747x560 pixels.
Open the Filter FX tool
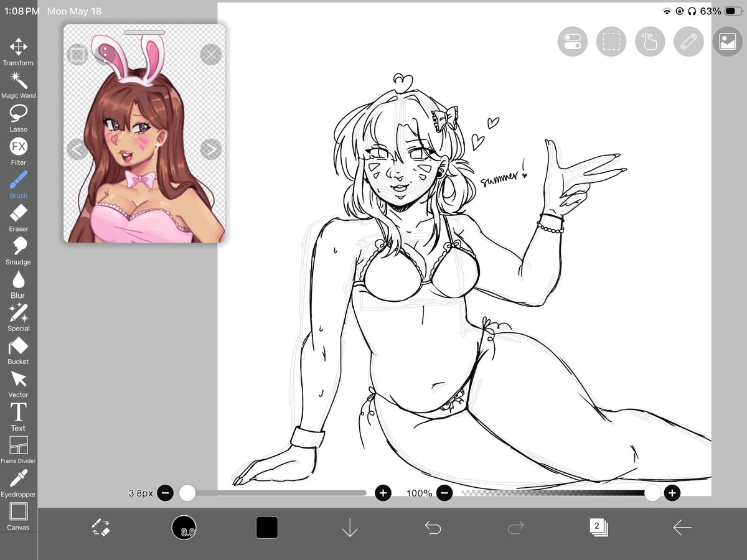pyautogui.click(x=18, y=151)
